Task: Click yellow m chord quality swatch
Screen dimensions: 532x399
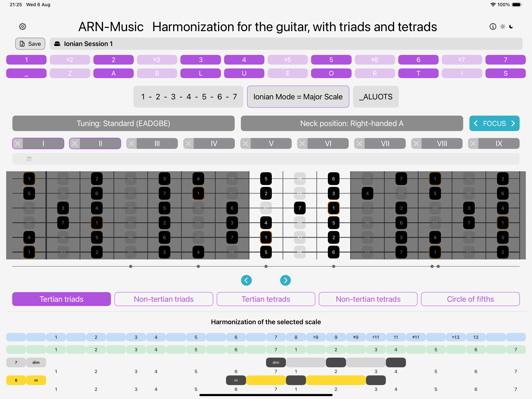Action: pos(36,380)
